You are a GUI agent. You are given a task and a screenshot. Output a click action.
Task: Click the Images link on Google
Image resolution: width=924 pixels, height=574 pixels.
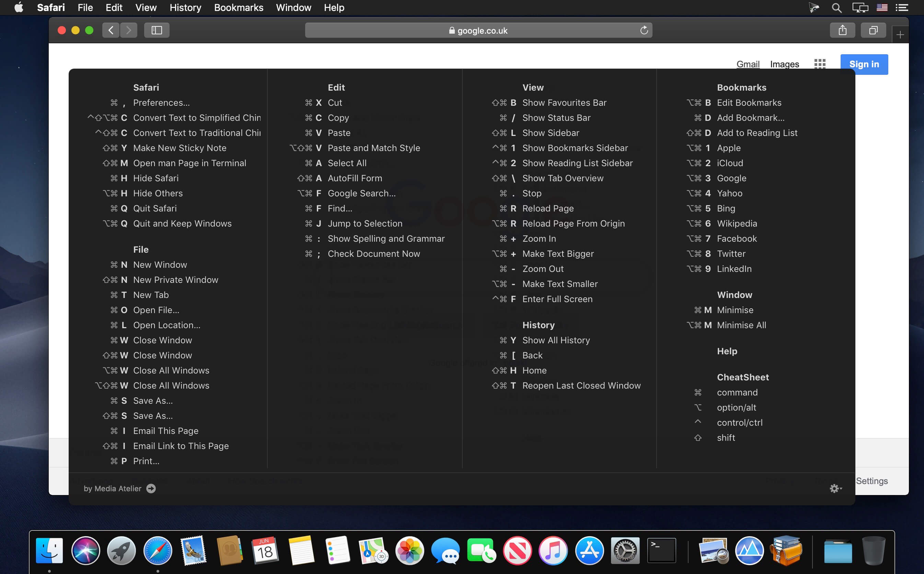click(x=785, y=64)
